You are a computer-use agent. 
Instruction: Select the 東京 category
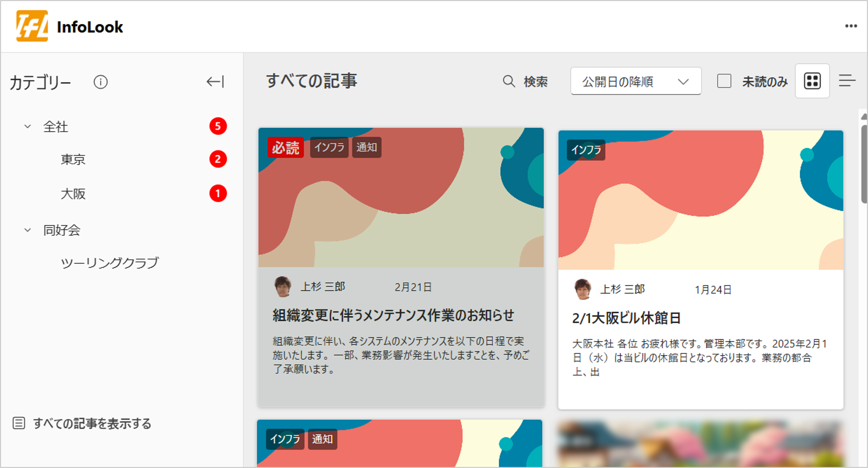(73, 159)
